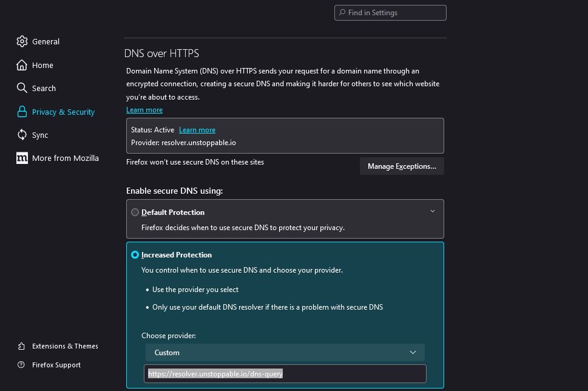Click the Home icon in the sidebar
The height and width of the screenshot is (391, 588).
20,65
